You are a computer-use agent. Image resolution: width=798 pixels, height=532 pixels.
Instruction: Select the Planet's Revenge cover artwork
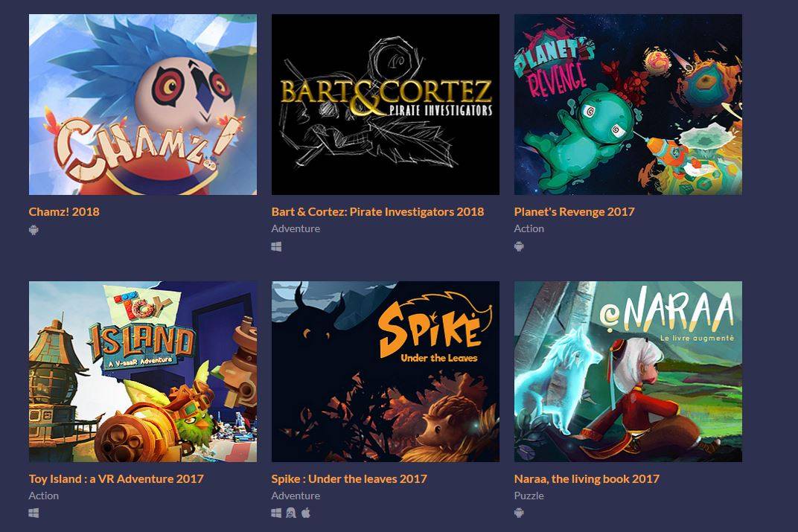coord(628,104)
